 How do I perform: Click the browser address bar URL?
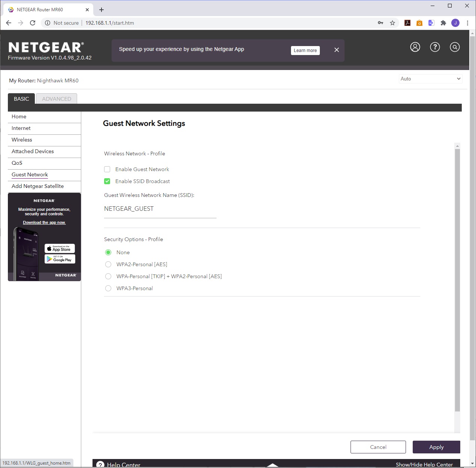point(110,23)
